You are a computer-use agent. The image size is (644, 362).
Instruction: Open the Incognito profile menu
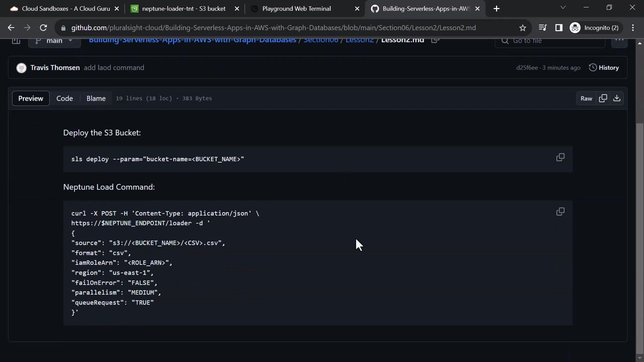point(595,28)
